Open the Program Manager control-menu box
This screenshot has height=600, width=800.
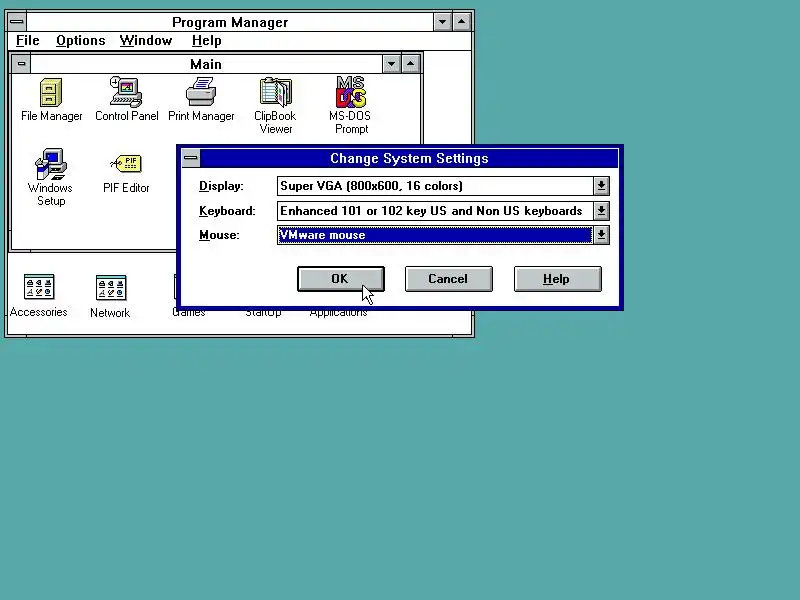[x=17, y=22]
